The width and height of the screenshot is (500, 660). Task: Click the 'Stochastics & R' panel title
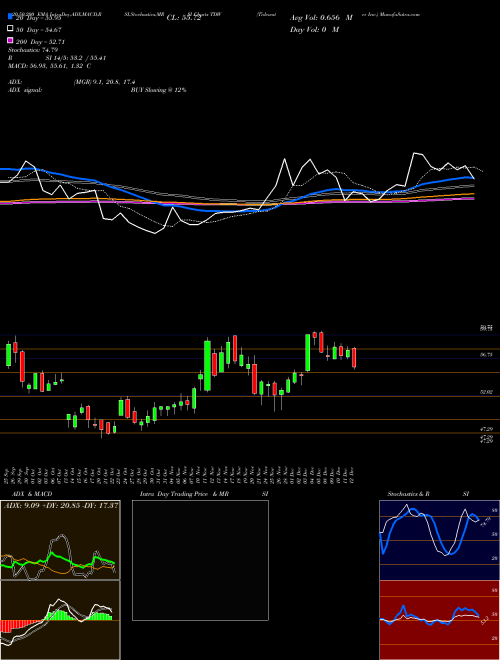(409, 494)
